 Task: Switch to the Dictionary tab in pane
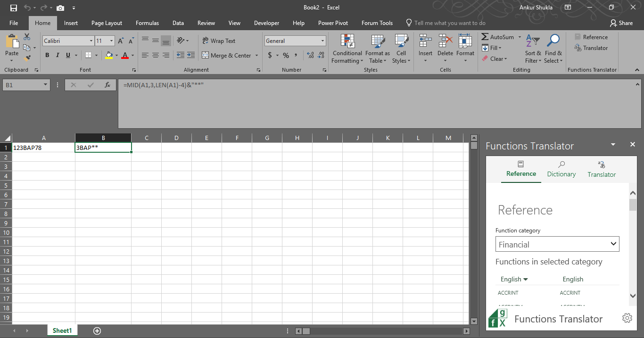561,169
